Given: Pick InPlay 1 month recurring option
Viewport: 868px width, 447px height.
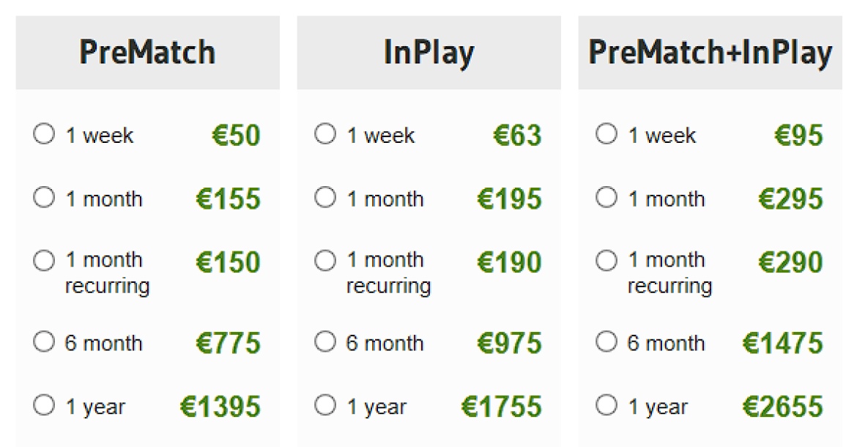Looking at the screenshot, I should [325, 260].
